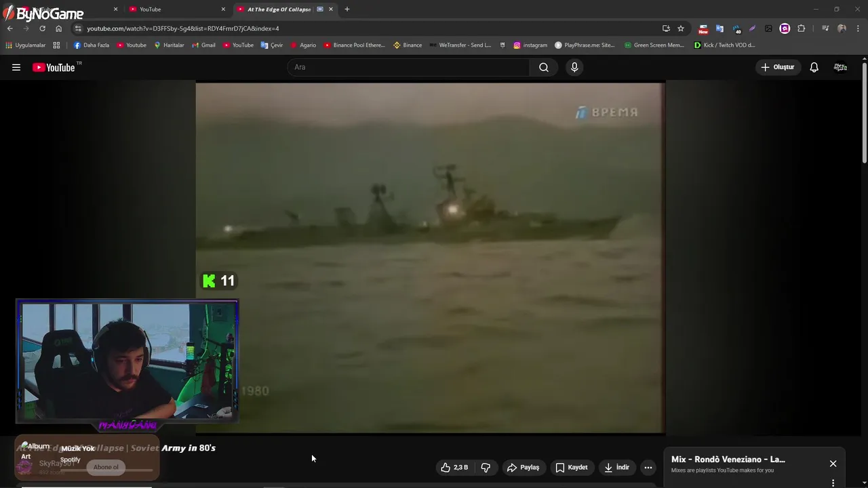Click the search magnifier button

tap(544, 67)
